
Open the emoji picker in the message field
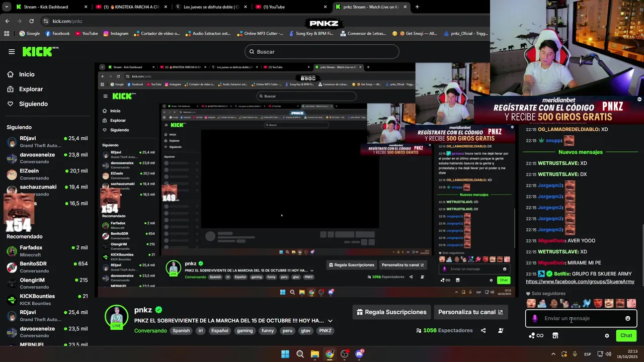(x=627, y=318)
